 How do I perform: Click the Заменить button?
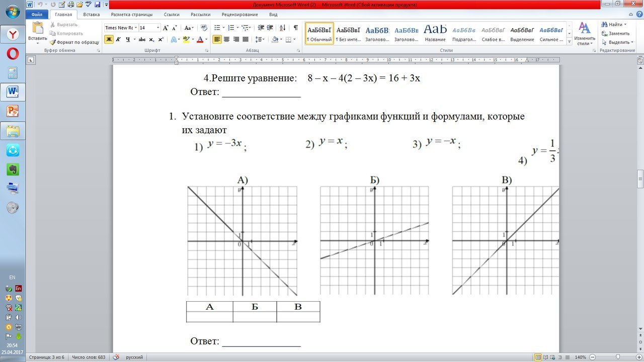click(614, 33)
